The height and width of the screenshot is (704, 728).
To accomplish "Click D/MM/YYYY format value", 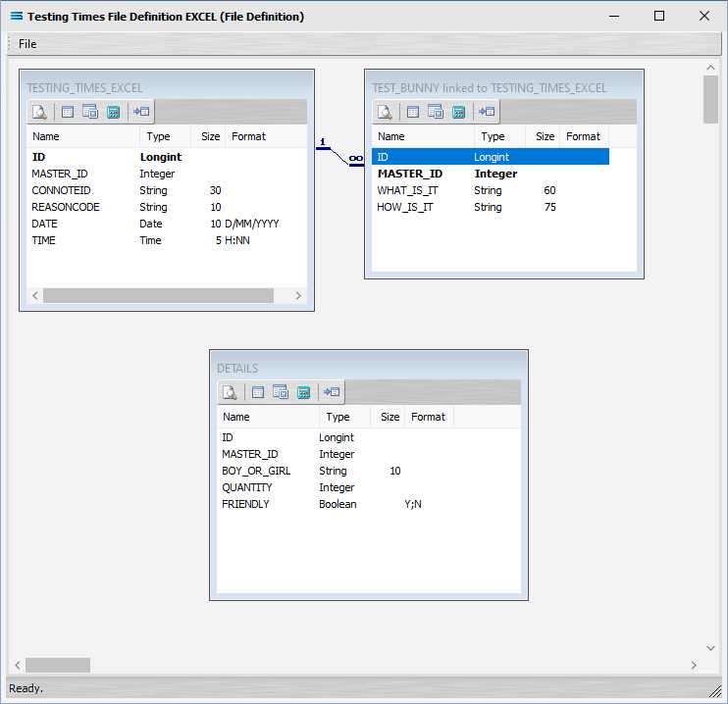I will point(252,224).
